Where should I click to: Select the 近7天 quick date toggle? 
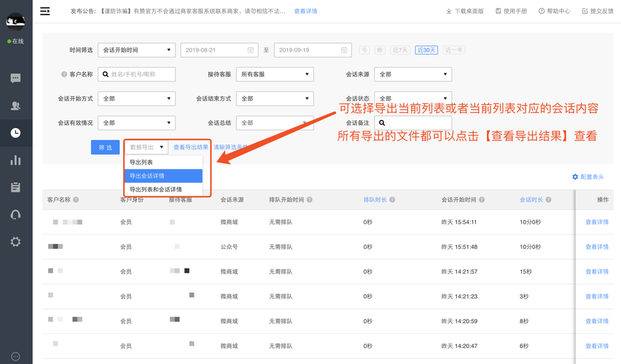pos(400,50)
